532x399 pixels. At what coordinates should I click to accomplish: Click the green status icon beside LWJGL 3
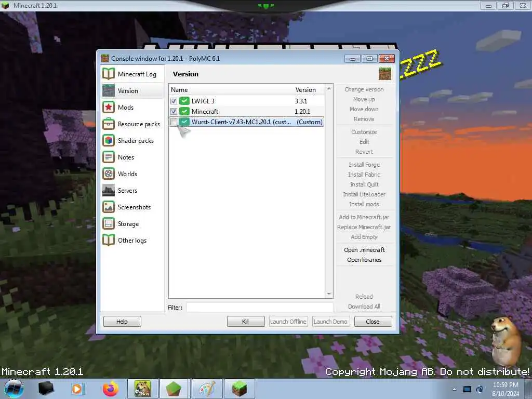[x=184, y=101]
